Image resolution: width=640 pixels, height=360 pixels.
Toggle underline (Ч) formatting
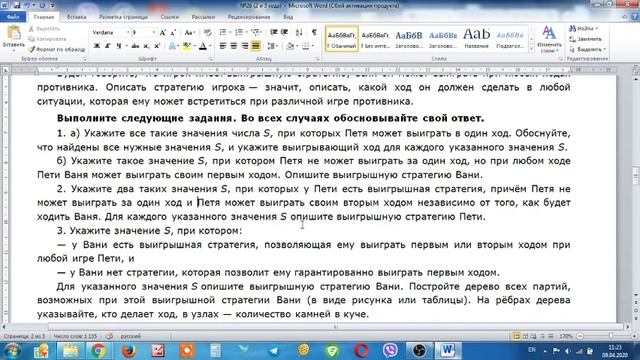pyautogui.click(x=118, y=46)
